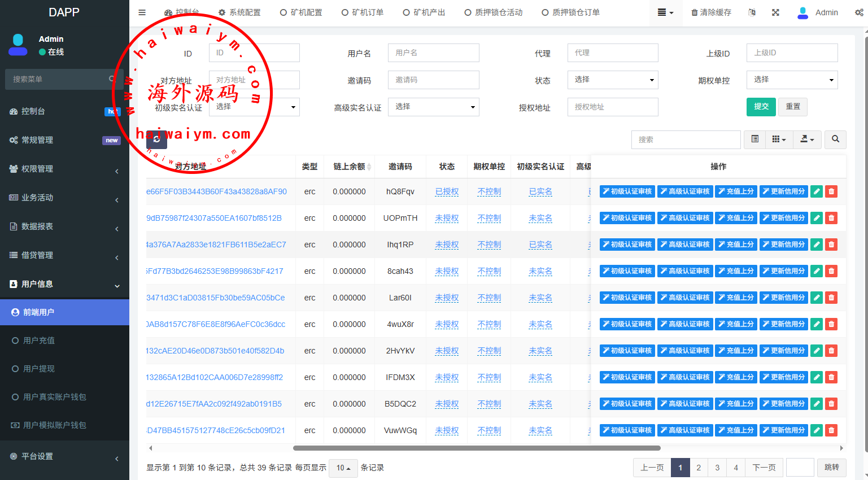Toggle 已授权 status in first table row

[447, 191]
